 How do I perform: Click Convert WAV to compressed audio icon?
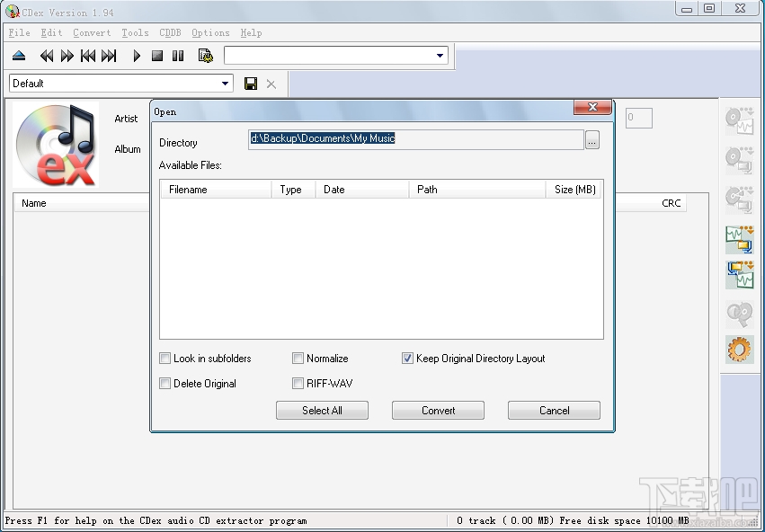(x=740, y=239)
